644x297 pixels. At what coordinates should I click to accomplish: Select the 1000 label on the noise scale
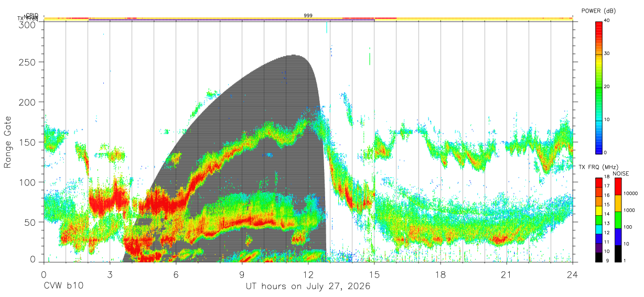click(x=628, y=210)
